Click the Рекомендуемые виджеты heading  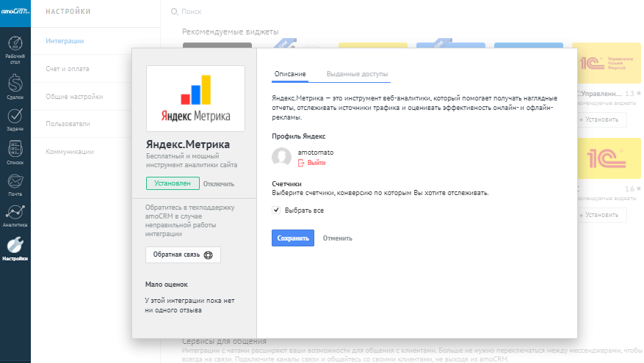pos(231,32)
